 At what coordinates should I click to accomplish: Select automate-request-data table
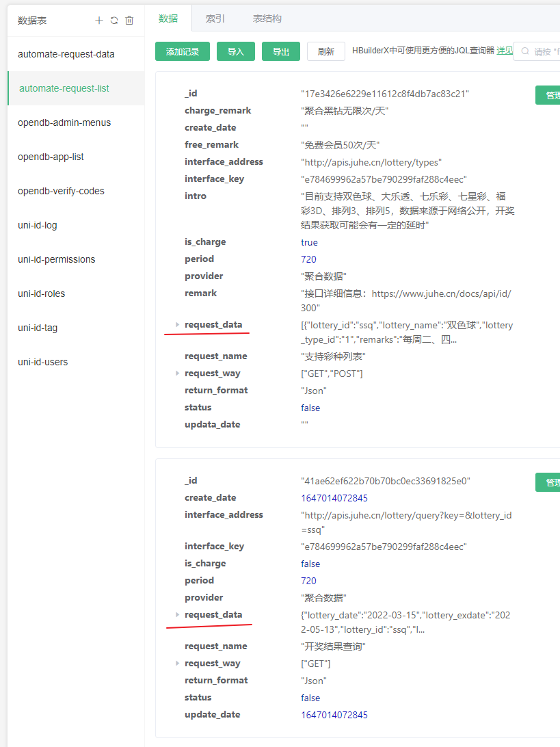point(76,54)
